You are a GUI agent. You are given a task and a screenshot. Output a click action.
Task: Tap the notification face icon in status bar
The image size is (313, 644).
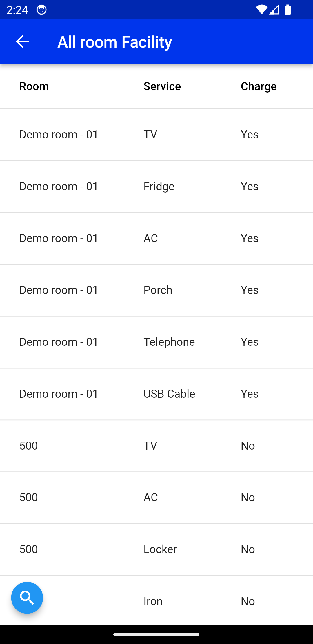41,10
